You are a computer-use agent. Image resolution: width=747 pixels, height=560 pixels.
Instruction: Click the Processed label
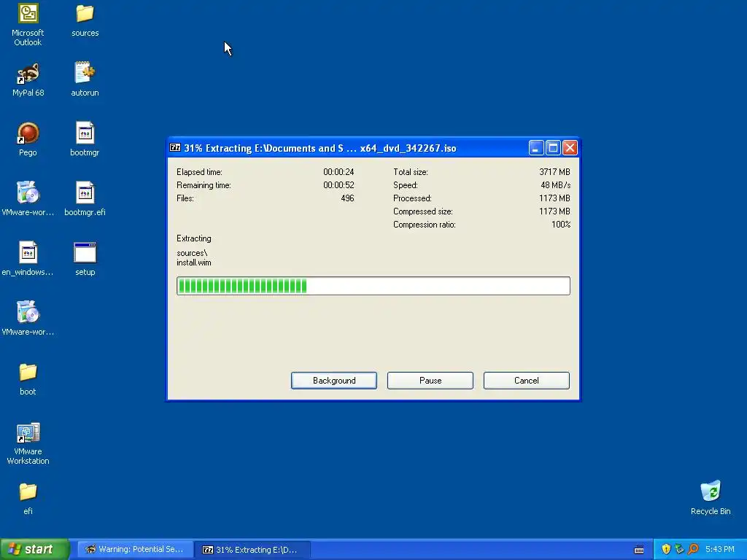tap(412, 198)
